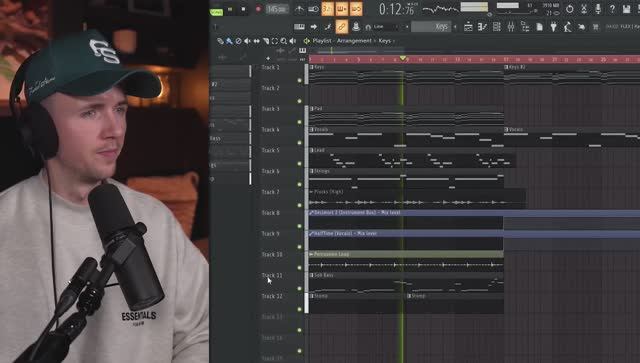Toggle loop recording button

[356, 9]
